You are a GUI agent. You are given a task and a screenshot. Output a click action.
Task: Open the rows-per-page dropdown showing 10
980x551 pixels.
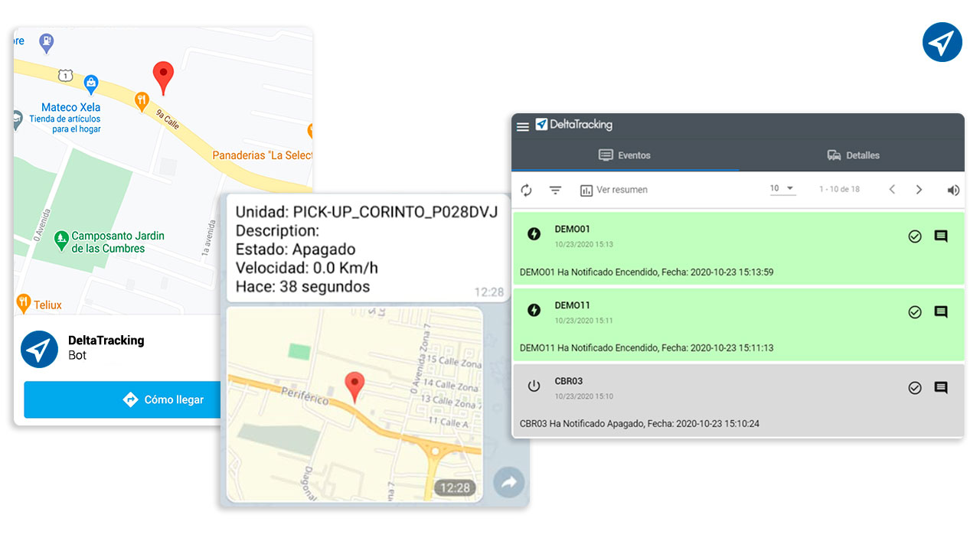(x=782, y=189)
